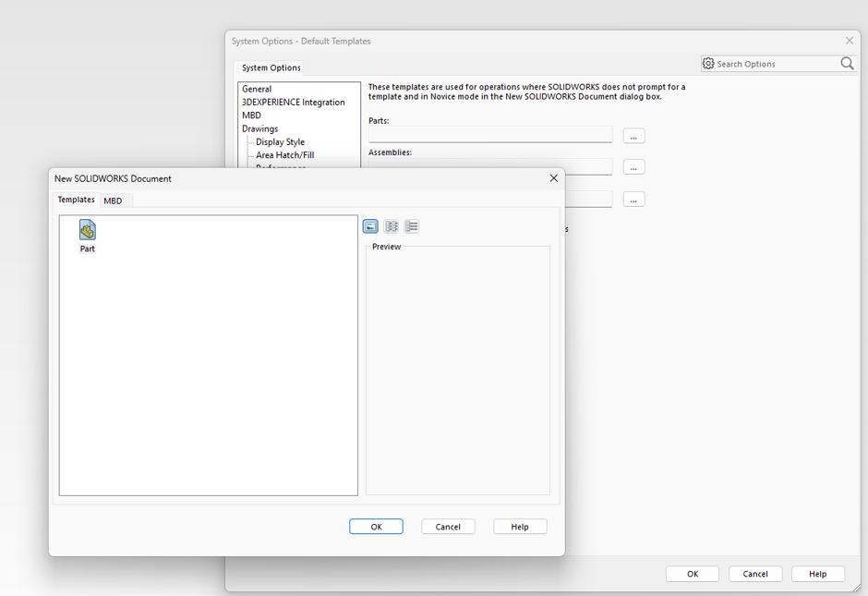The image size is (868, 596).
Task: Click OK in System Options window
Action: pos(693,574)
